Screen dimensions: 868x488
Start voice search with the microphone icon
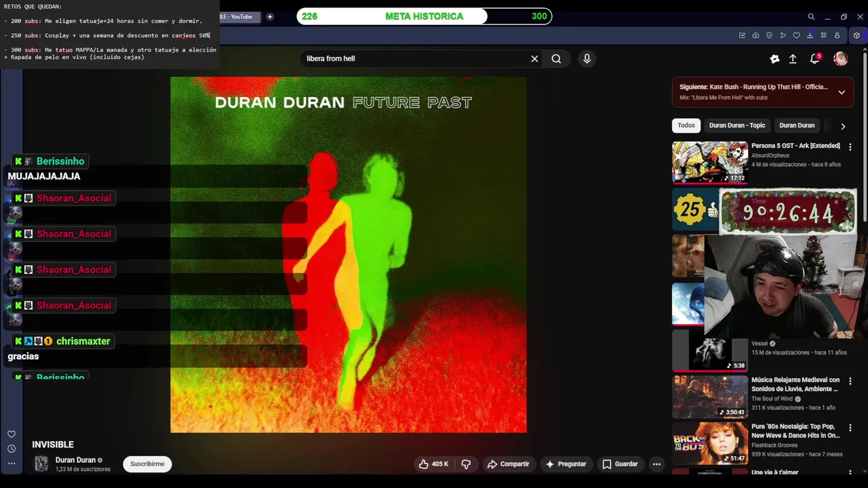point(587,59)
